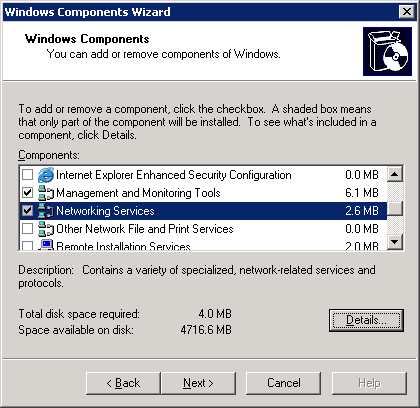
Task: Uncheck Management and Monitoring Tools checkbox
Action: pyautogui.click(x=27, y=192)
